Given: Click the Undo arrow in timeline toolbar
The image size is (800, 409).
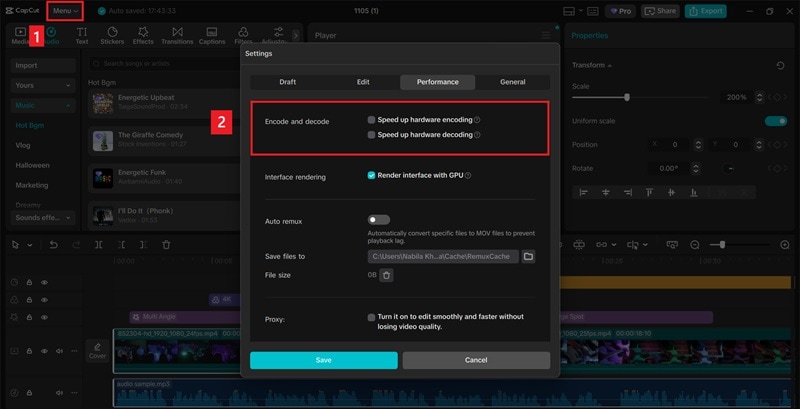Looking at the screenshot, I should point(54,245).
